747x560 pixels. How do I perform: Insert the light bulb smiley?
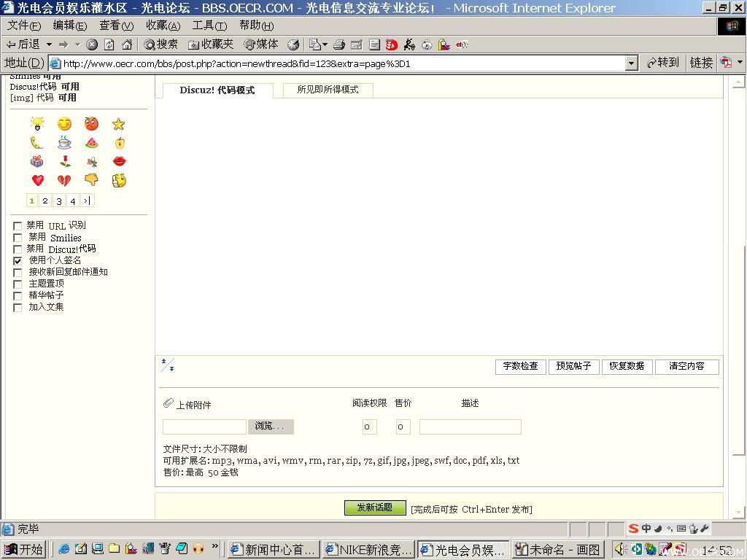(37, 124)
